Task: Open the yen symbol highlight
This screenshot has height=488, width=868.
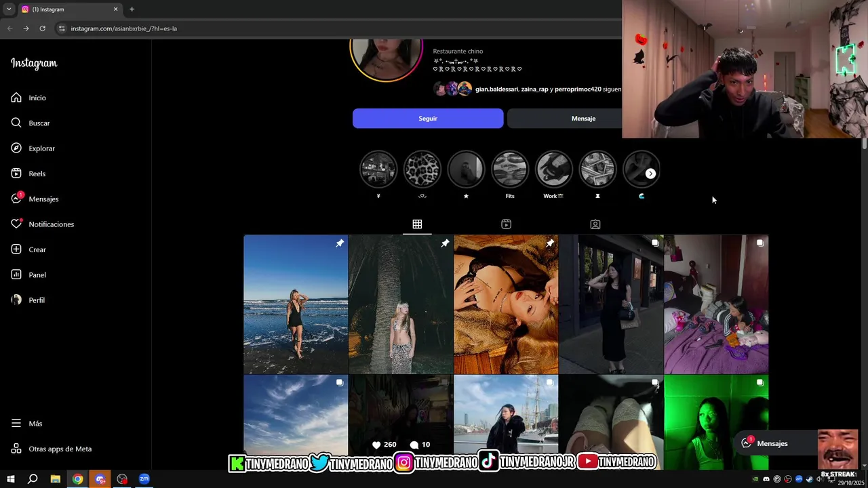Action: pyautogui.click(x=378, y=169)
